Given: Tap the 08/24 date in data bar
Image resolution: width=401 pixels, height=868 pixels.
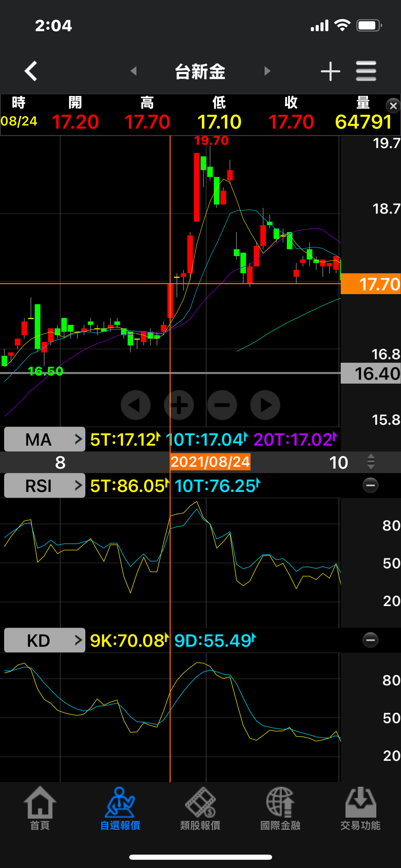Looking at the screenshot, I should coord(19,121).
